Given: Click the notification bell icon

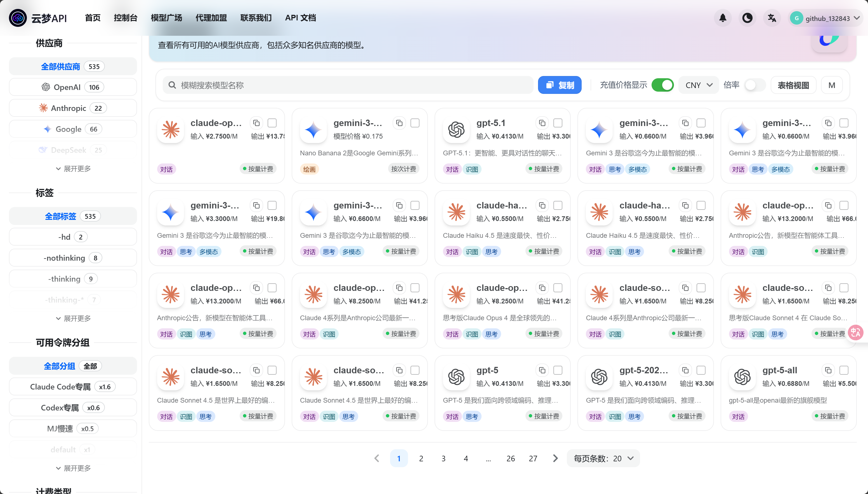Looking at the screenshot, I should coord(723,18).
